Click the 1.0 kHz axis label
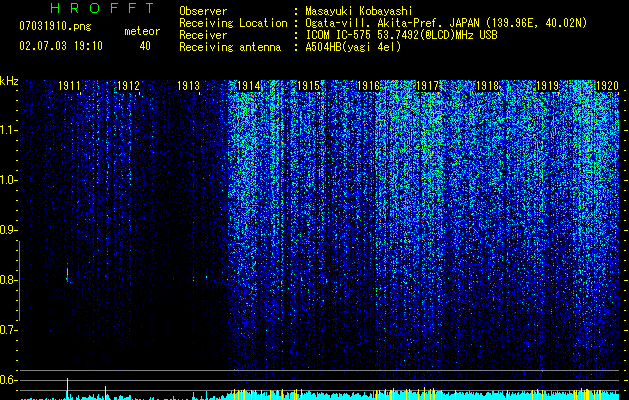The width and height of the screenshot is (629, 400). click(x=8, y=180)
